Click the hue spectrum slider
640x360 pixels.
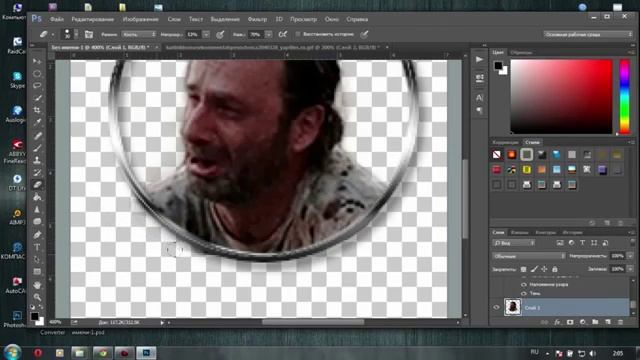624,97
